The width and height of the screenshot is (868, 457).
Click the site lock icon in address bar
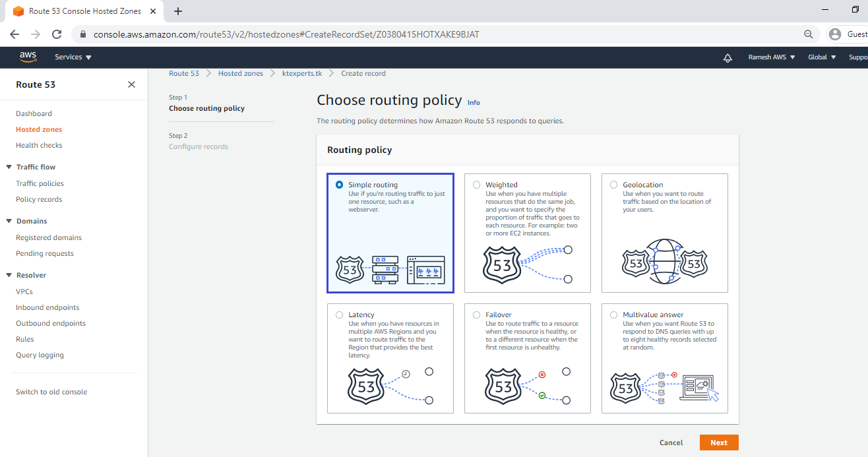[x=83, y=34]
